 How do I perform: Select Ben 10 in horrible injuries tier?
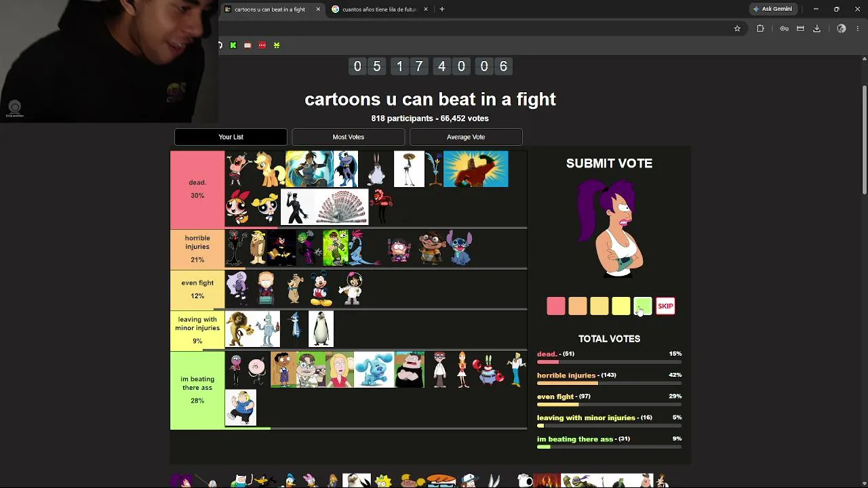click(335, 247)
